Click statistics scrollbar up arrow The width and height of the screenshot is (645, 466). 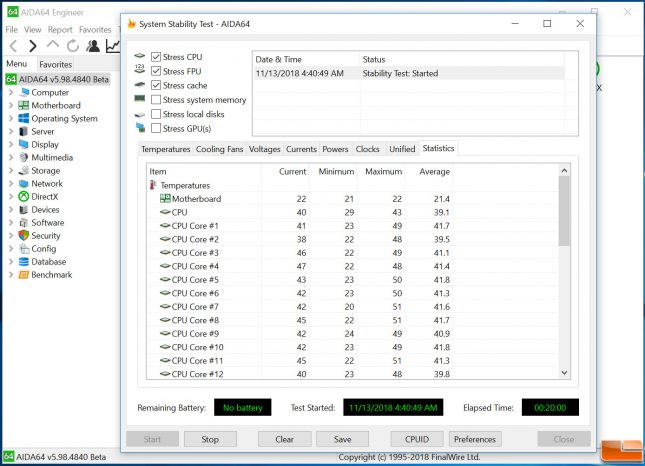[x=564, y=170]
